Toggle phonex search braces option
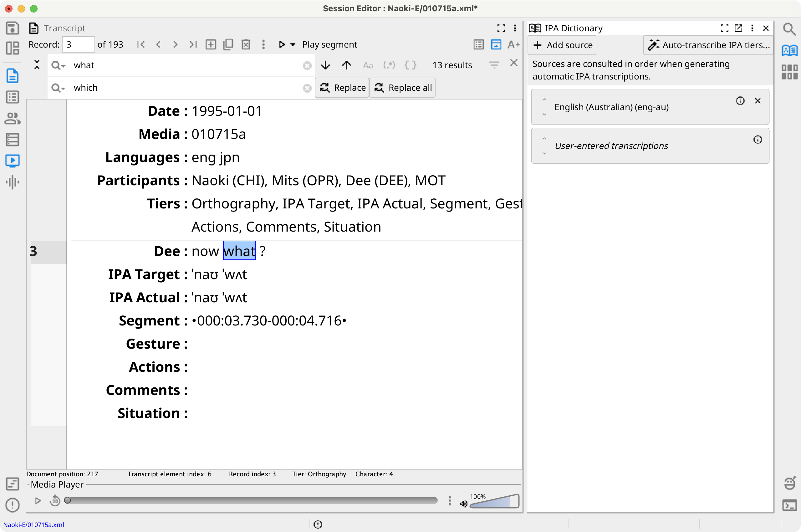801x532 pixels. [x=411, y=65]
